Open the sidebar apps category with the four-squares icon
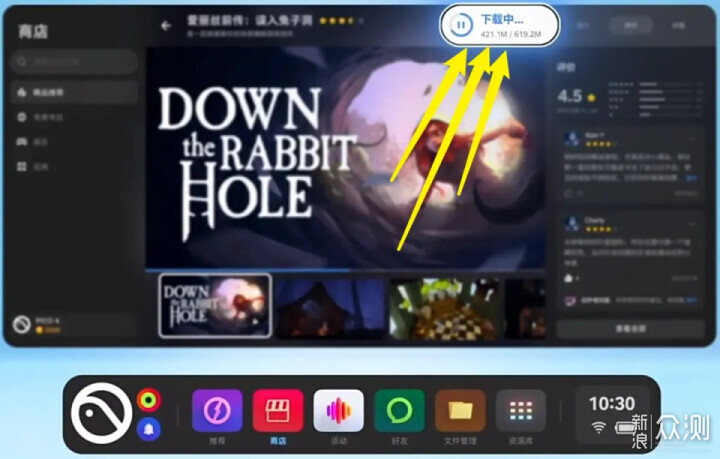Viewport: 720px width, 459px height. tap(74, 166)
